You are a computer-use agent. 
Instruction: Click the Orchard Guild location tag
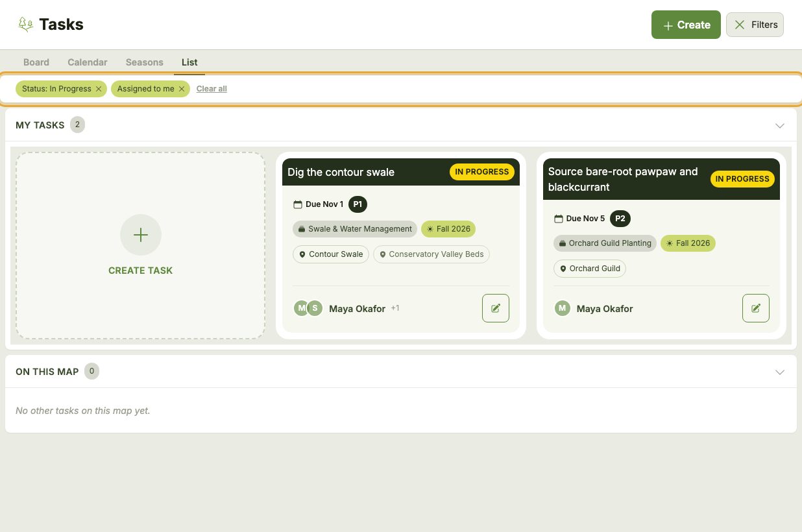coord(590,269)
